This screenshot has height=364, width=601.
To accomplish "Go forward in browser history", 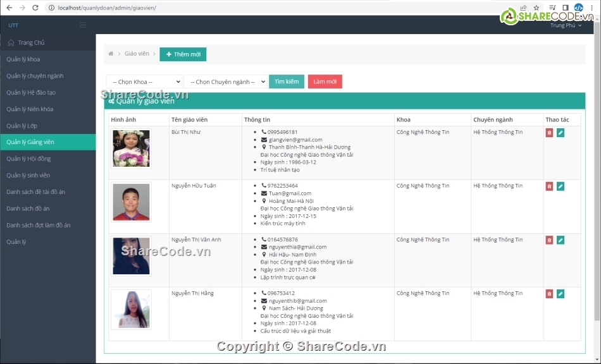I will (x=22, y=8).
